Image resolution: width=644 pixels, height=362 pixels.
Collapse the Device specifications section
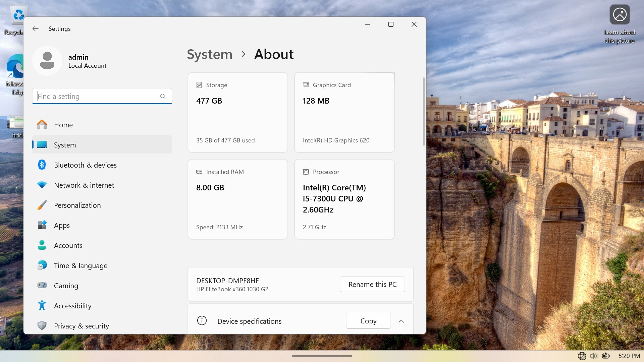401,321
